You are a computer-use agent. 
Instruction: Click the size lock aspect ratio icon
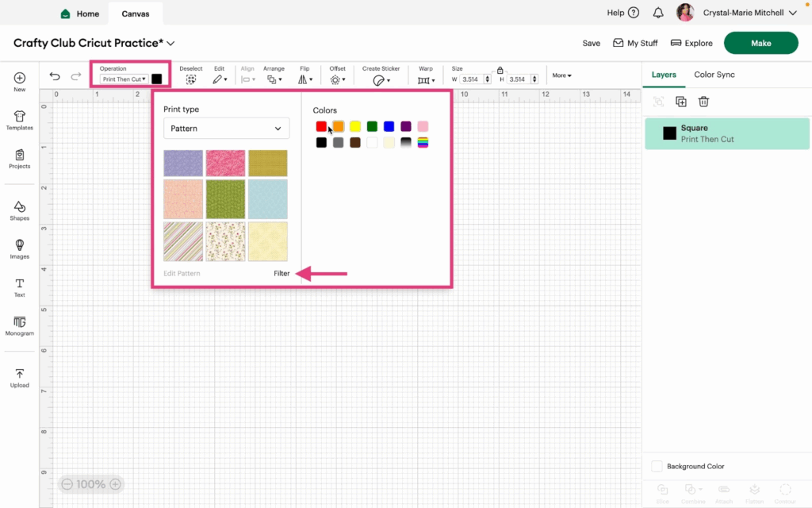[500, 70]
